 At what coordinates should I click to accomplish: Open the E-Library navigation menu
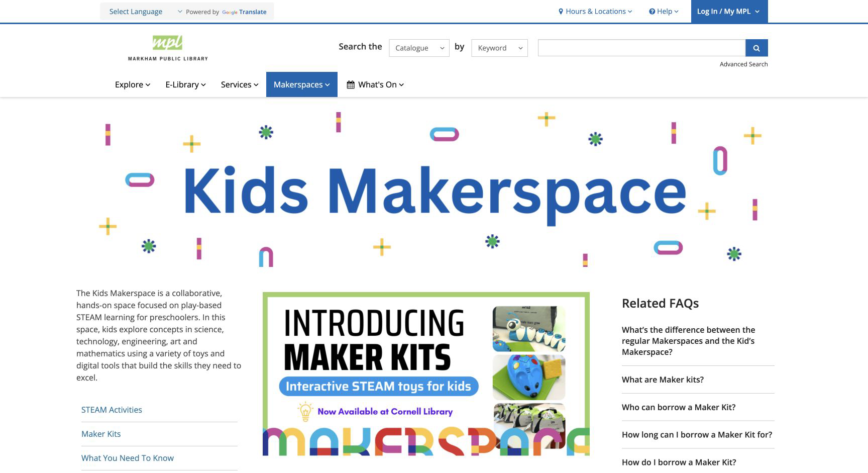tap(185, 84)
